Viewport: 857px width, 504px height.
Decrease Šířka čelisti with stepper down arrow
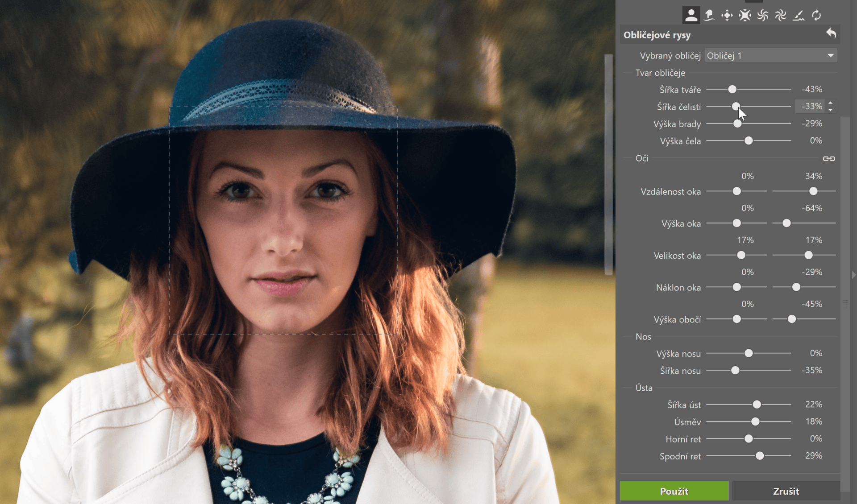tap(830, 110)
